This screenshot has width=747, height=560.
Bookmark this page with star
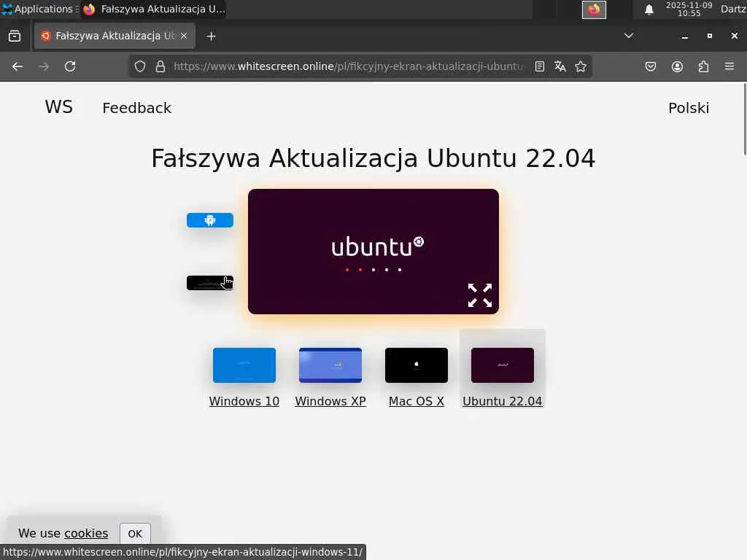click(x=580, y=66)
